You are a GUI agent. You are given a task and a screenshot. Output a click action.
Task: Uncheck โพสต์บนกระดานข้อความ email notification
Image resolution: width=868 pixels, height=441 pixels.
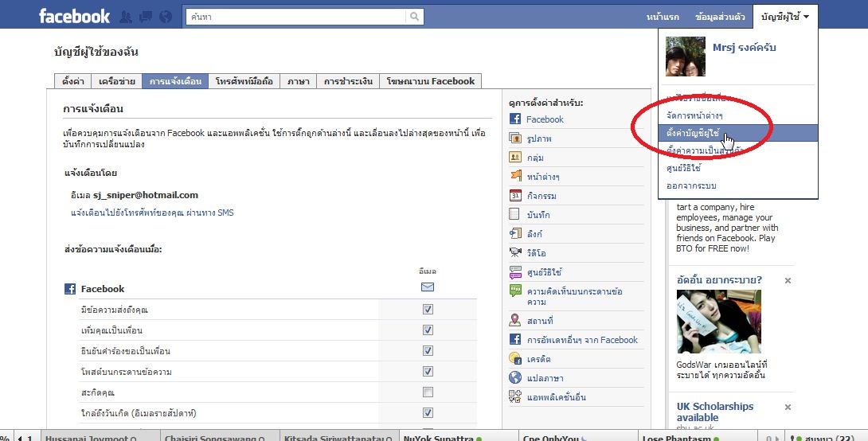pyautogui.click(x=428, y=371)
